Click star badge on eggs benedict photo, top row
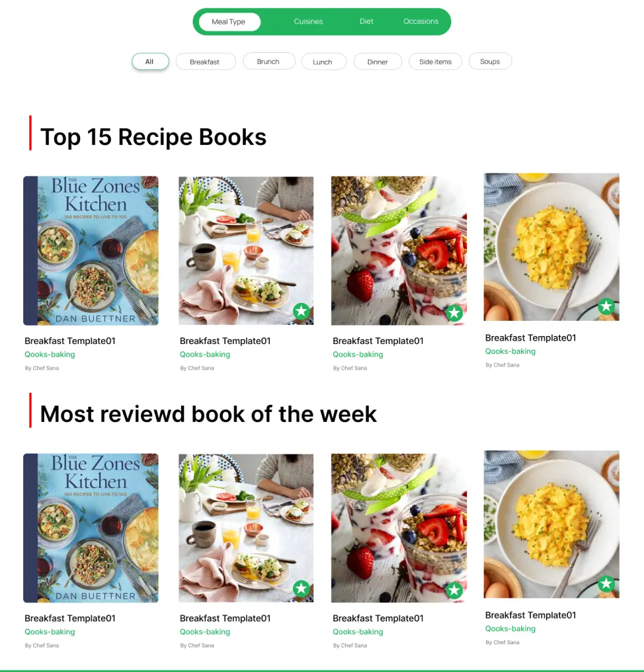Screen dimensions: 644x672 [302, 311]
